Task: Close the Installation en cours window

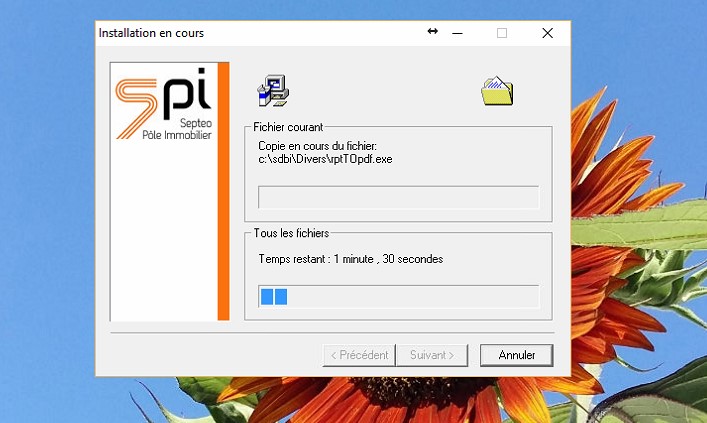Action: tap(547, 33)
